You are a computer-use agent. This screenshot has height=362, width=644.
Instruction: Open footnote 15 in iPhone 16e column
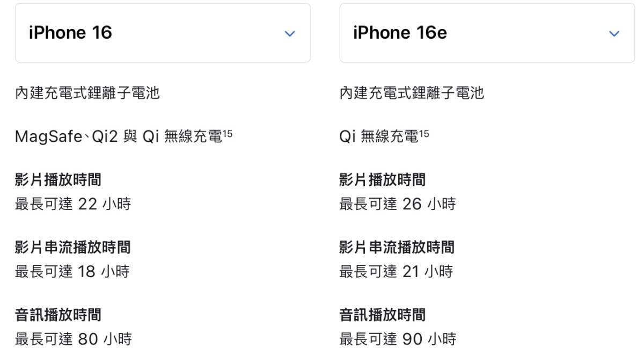(424, 134)
